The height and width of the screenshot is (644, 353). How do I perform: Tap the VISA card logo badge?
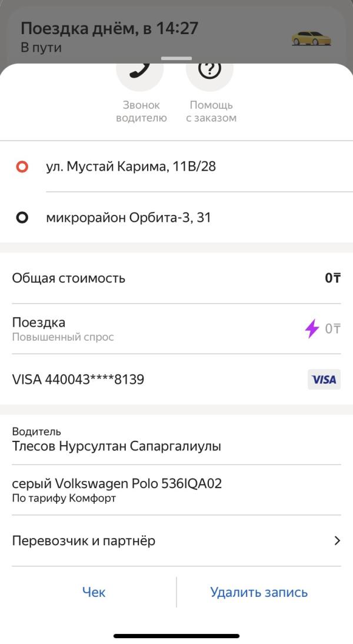point(324,380)
